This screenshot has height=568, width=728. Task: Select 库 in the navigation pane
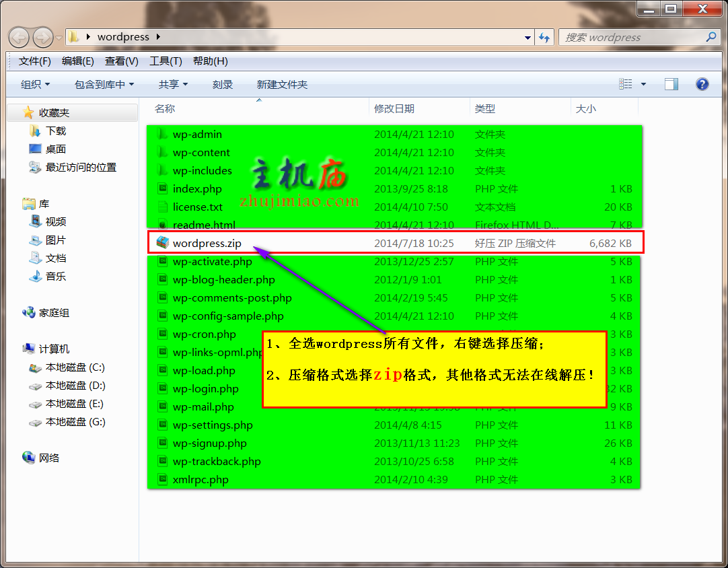click(x=44, y=204)
